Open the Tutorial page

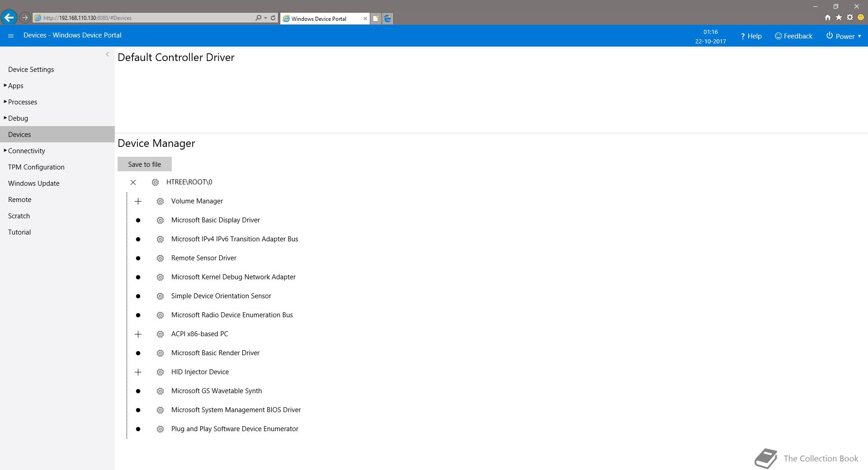click(19, 232)
